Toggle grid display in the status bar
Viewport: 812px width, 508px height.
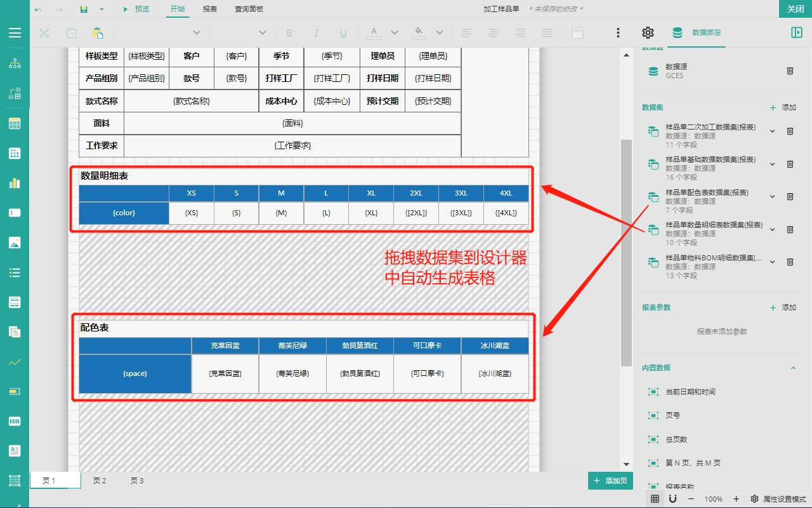[655, 499]
